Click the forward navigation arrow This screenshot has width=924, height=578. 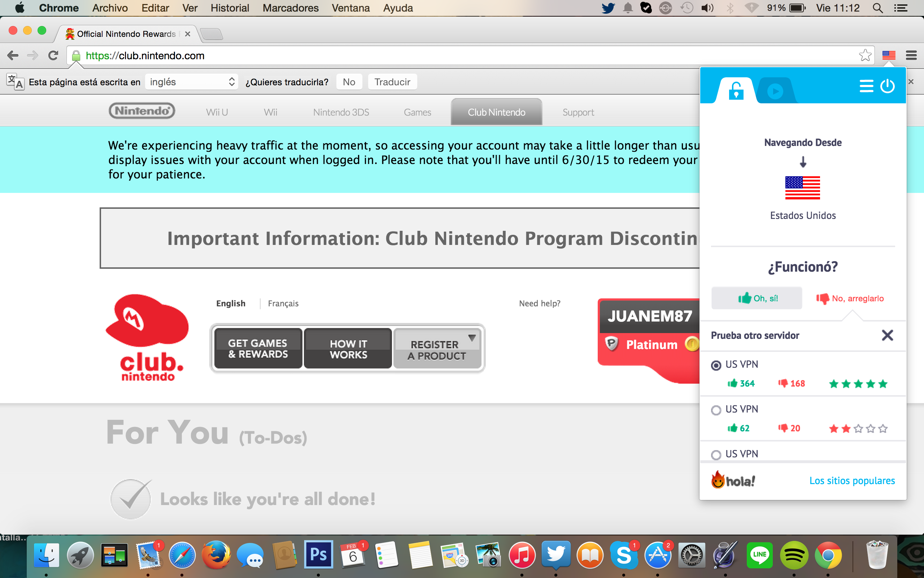tap(33, 56)
